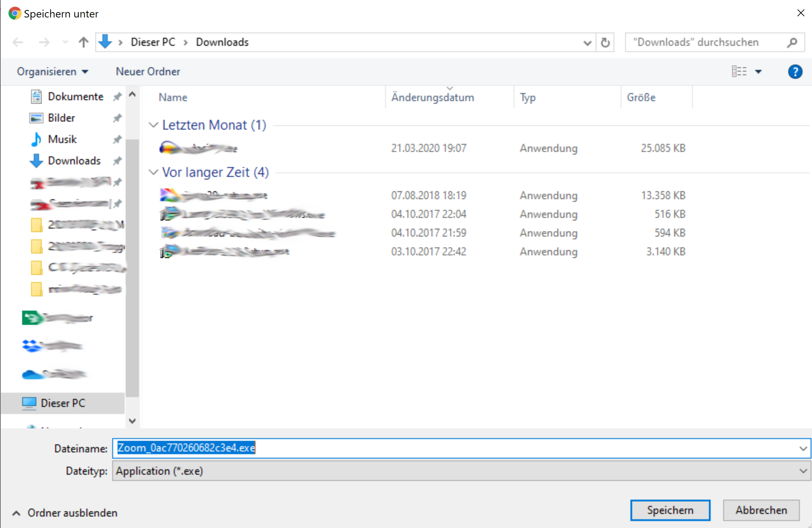Viewport: 812px width, 528px height.
Task: Click the up-folder arrow icon
Action: point(83,42)
